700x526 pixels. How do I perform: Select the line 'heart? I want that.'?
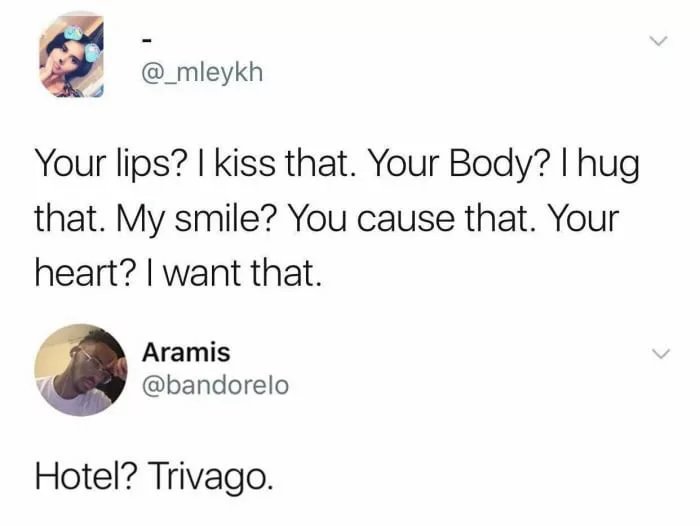coord(178,273)
